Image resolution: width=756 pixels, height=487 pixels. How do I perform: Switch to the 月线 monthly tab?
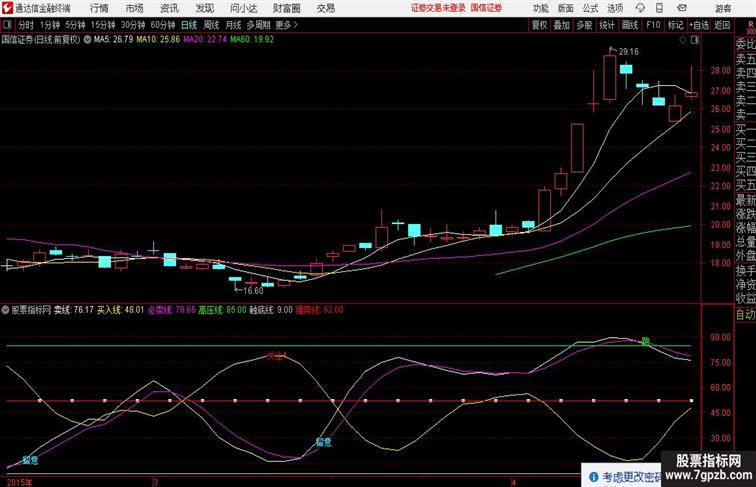click(233, 25)
